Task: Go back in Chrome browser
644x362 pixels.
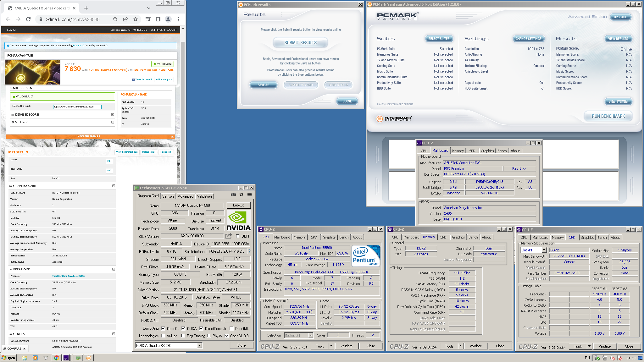Action: pos(8,19)
